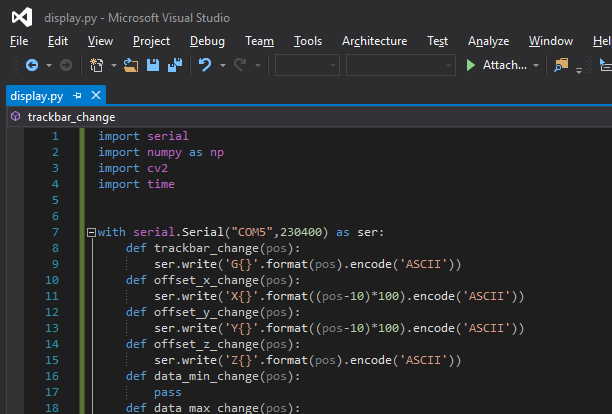
Task: Click the Attach... button label
Action: 505,65
